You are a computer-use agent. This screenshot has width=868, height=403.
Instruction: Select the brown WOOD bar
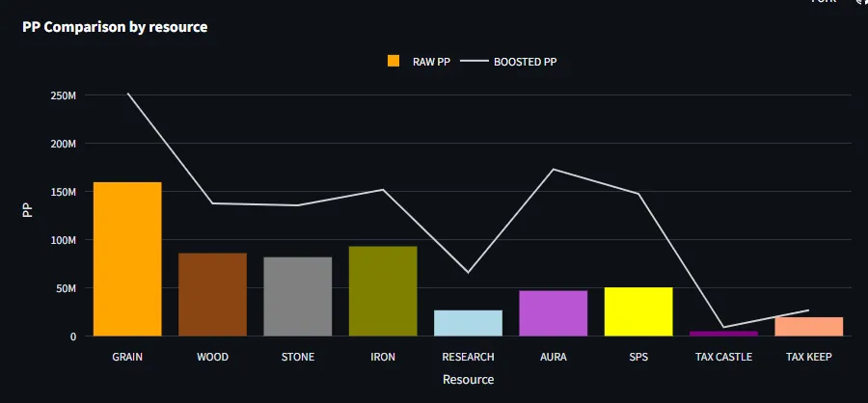click(212, 294)
